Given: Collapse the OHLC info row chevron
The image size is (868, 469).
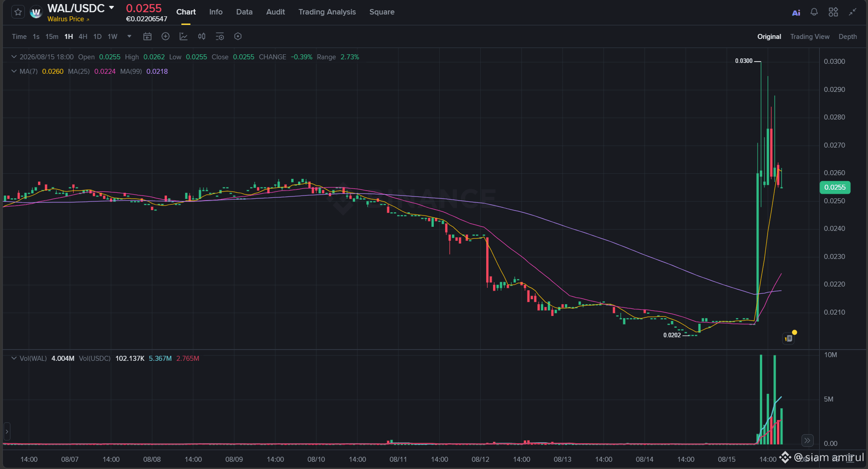Looking at the screenshot, I should click(14, 57).
